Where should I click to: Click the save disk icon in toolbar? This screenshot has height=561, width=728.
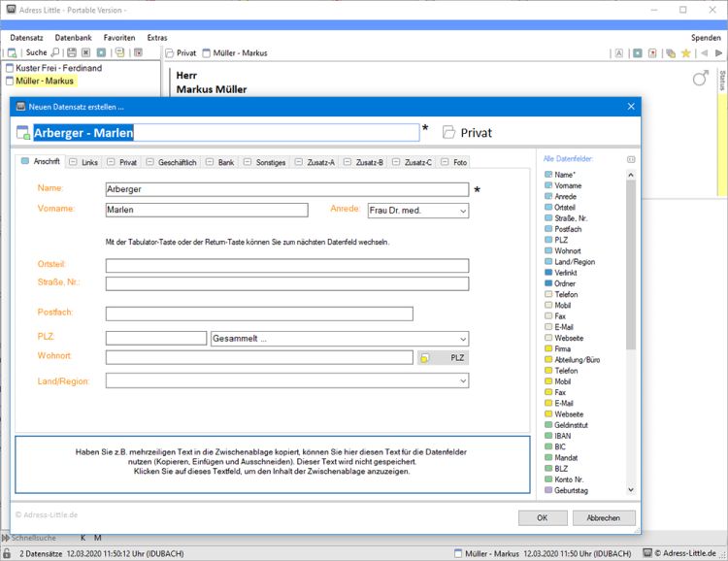tap(71, 52)
